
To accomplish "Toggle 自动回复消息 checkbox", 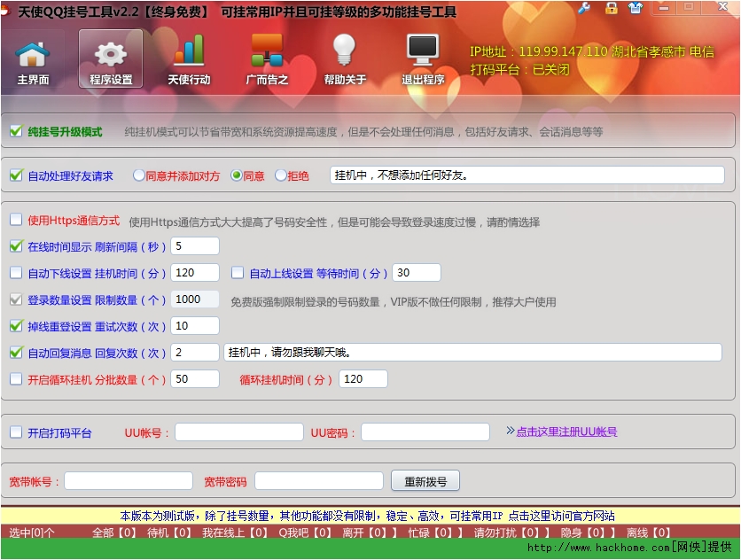I will click(16, 353).
